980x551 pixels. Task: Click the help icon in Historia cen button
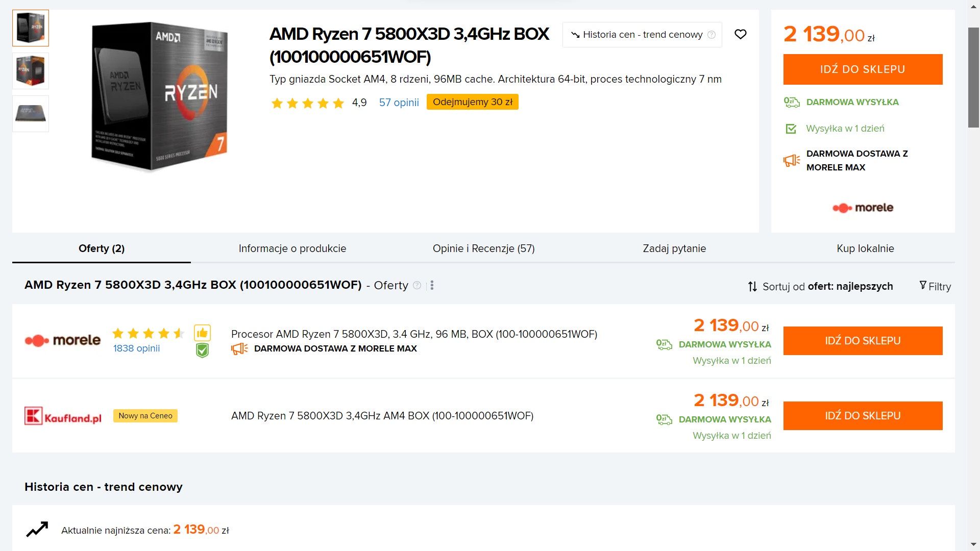[x=712, y=35]
